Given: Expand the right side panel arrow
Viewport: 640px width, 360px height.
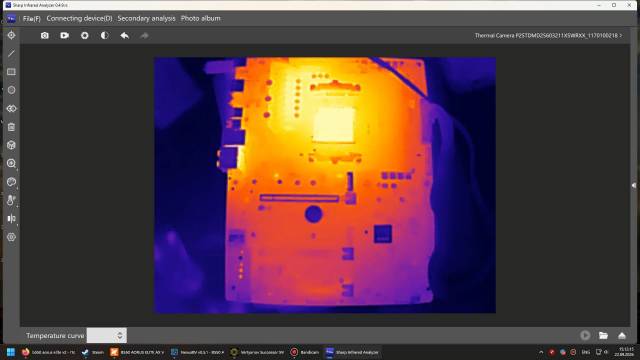Looking at the screenshot, I should pos(633,185).
